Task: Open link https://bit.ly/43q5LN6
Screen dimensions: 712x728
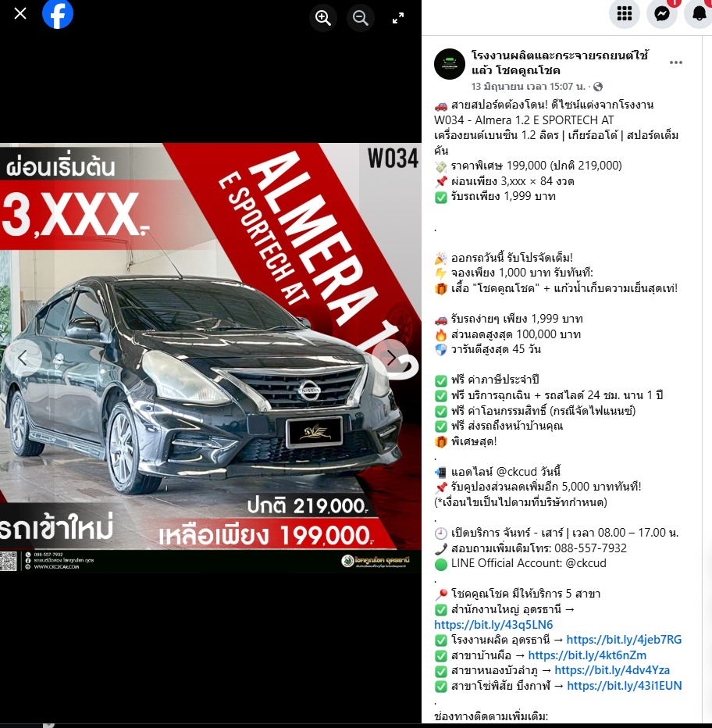Action: (x=493, y=624)
